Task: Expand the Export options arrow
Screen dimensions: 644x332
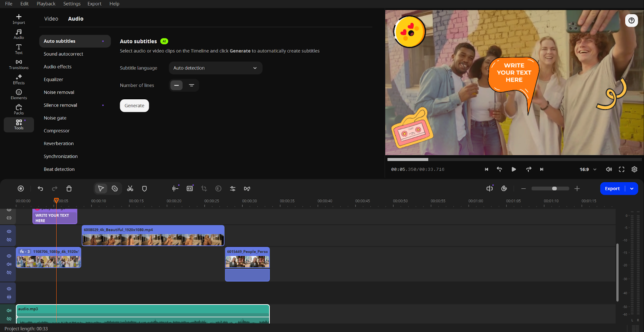Action: pos(632,189)
